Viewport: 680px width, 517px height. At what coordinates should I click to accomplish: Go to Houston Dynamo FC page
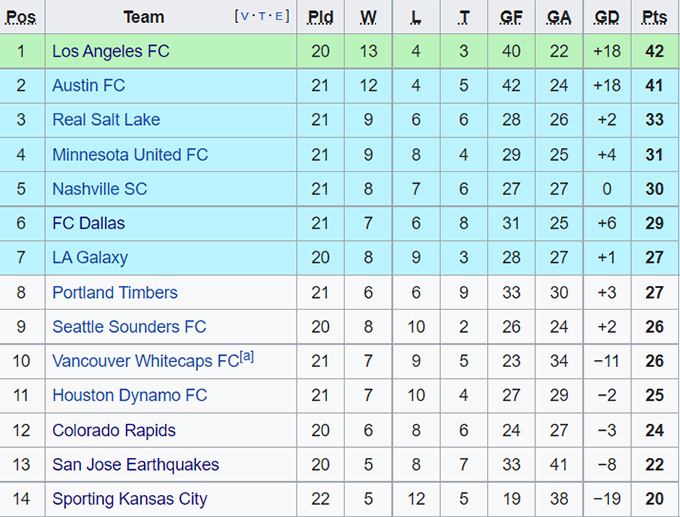tap(130, 396)
